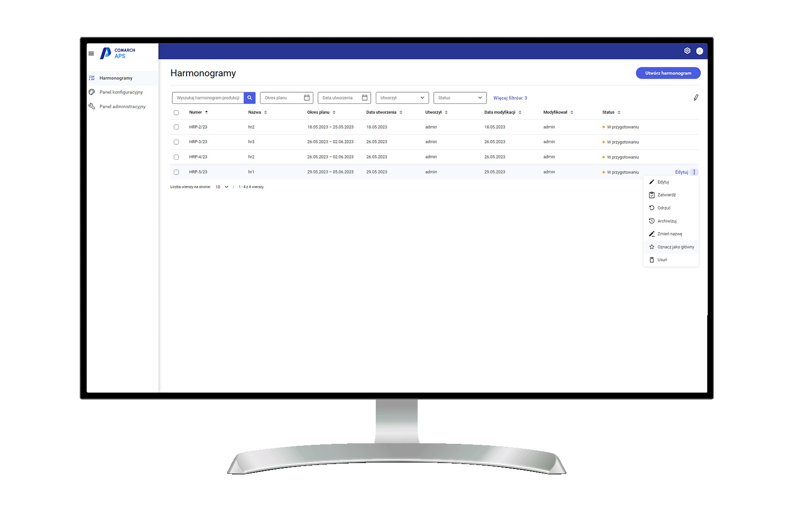Click Panel administracyjny wrench icon

coord(92,106)
